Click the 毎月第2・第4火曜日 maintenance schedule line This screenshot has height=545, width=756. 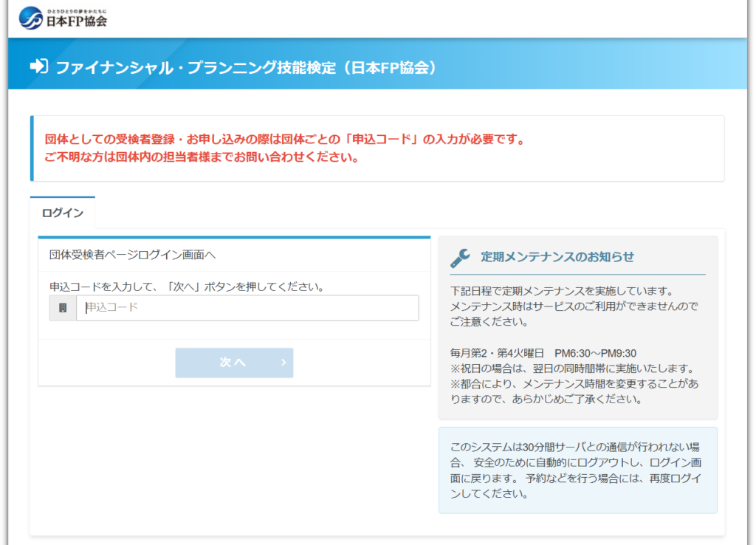[543, 353]
